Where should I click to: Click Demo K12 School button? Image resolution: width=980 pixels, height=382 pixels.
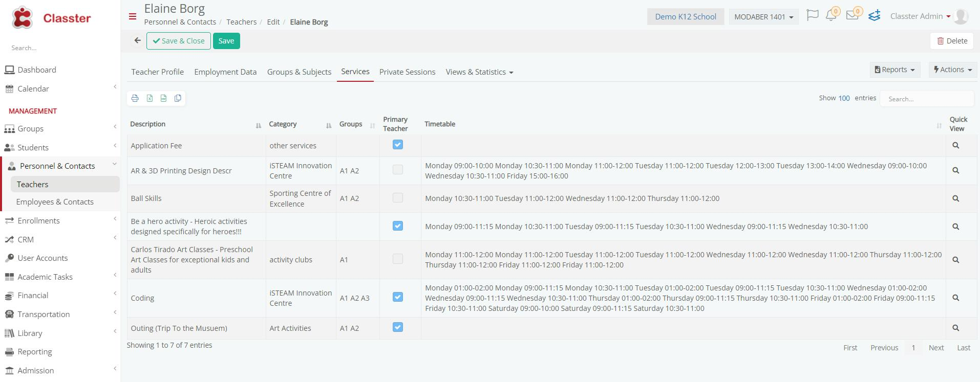[x=686, y=17]
